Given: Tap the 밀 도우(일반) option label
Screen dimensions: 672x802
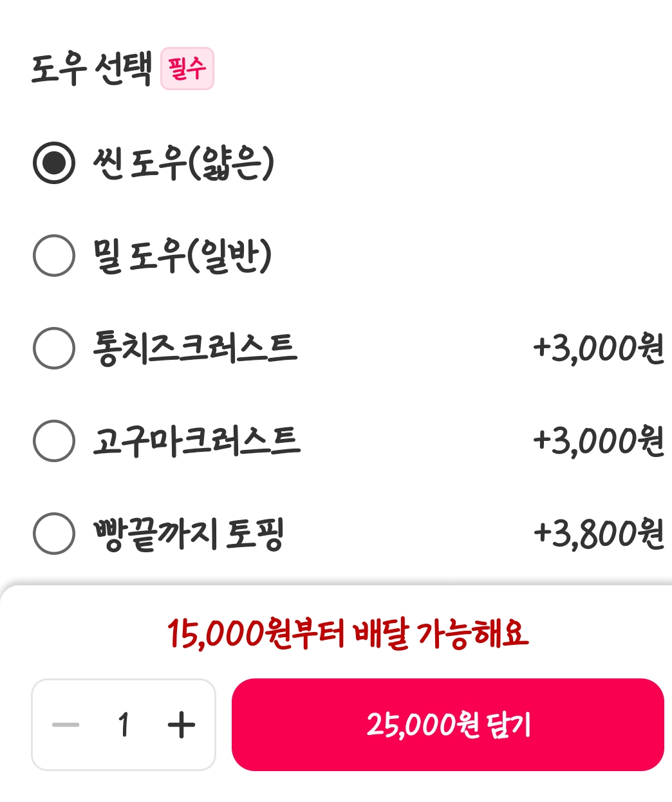Looking at the screenshot, I should [183, 256].
